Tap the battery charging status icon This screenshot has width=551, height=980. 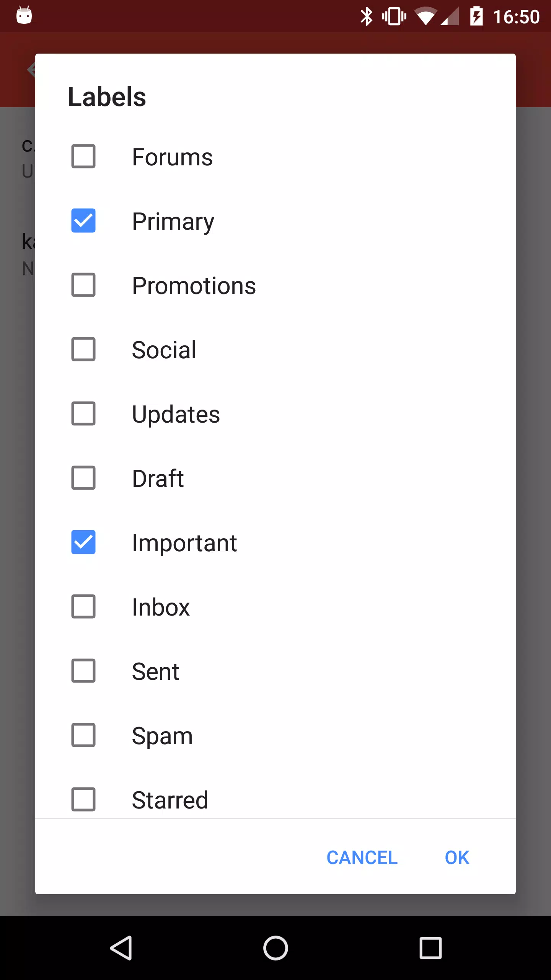point(476,16)
